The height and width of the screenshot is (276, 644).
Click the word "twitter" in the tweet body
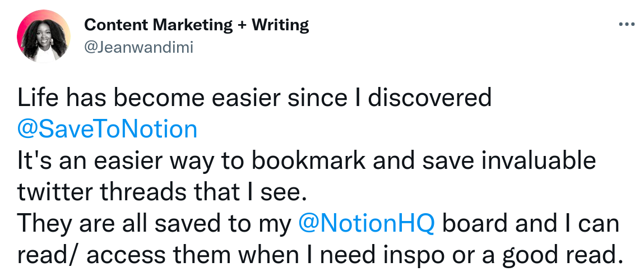[53, 192]
